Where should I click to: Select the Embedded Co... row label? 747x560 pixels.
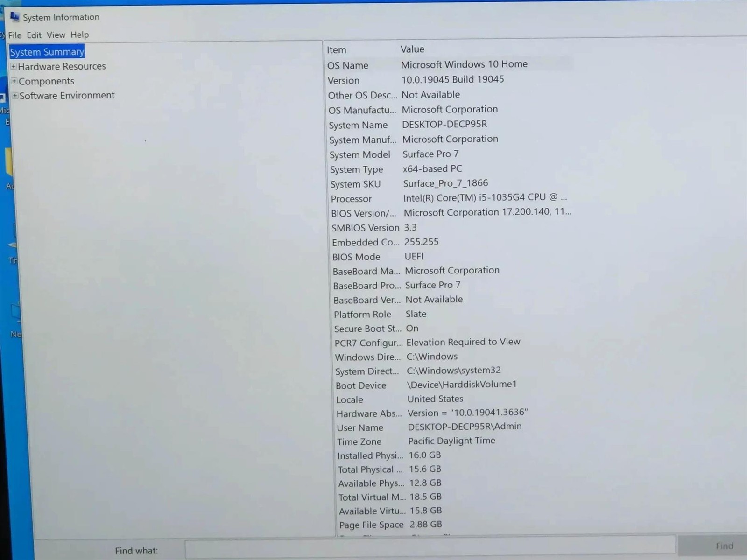click(366, 243)
